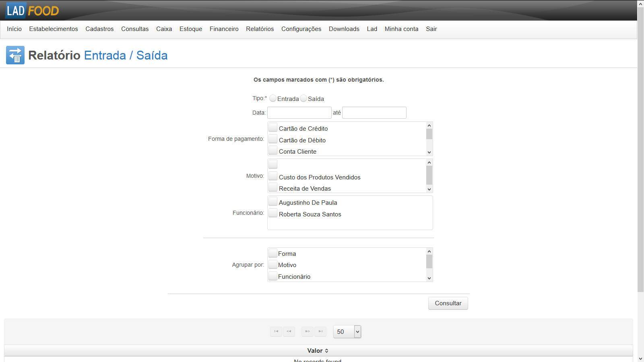Click Forma de pagamento list scrollbar thumb
The width and height of the screenshot is (644, 362).
point(429,134)
